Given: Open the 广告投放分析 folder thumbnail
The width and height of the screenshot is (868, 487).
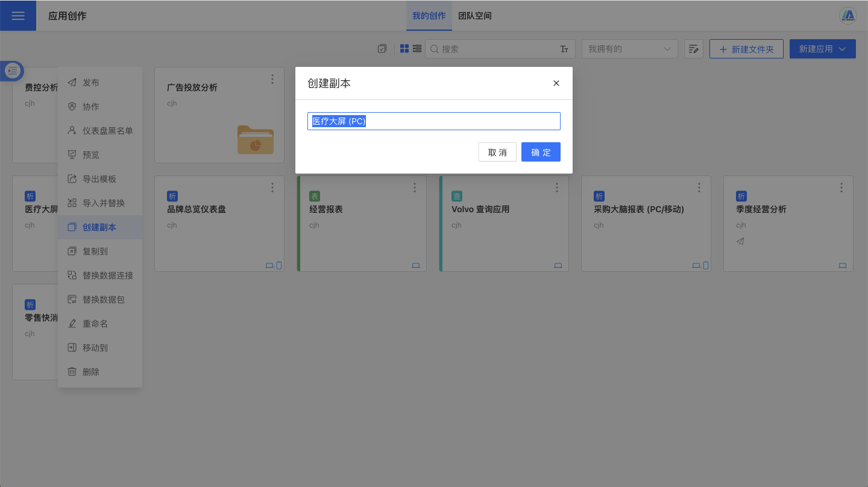Looking at the screenshot, I should (x=255, y=140).
